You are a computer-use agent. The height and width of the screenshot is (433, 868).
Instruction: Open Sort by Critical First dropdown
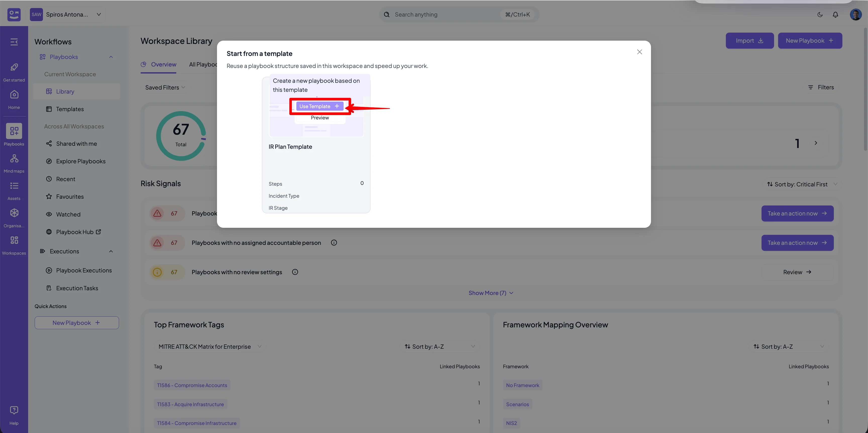(x=802, y=184)
